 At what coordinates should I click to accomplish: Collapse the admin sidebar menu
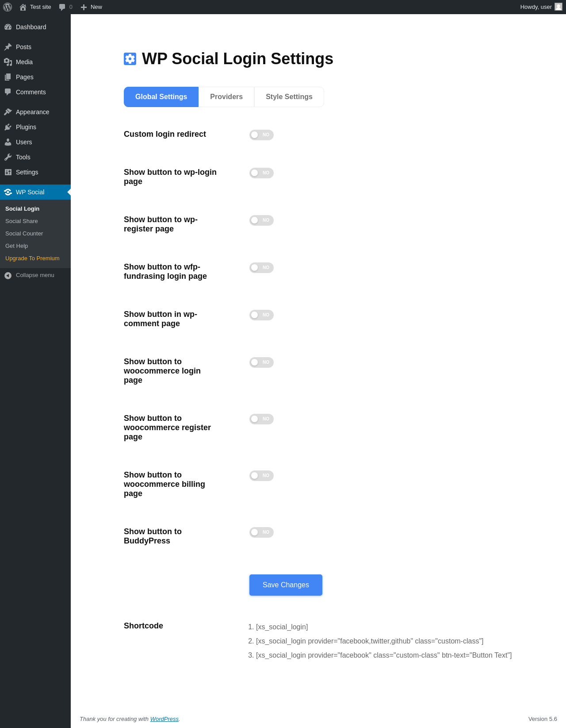35,275
